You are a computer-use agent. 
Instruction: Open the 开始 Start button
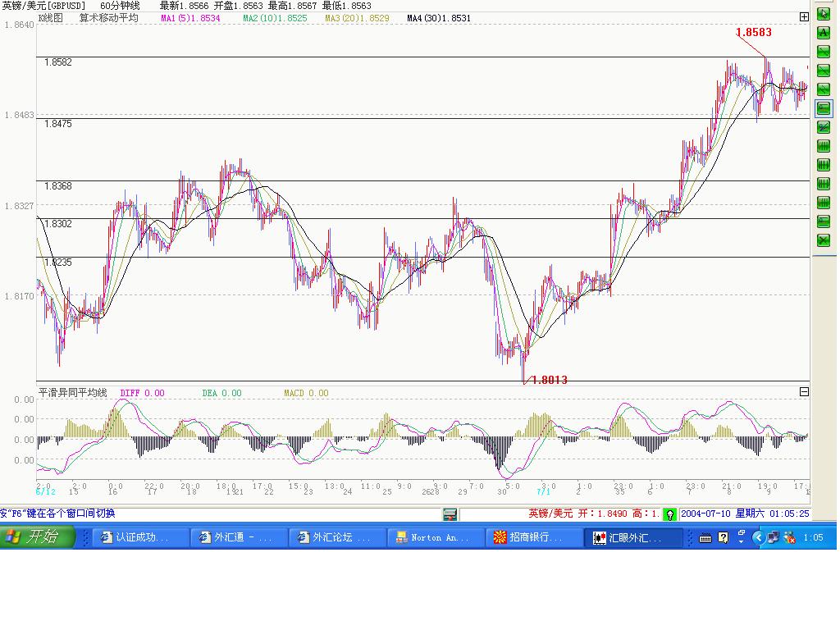coord(36,536)
